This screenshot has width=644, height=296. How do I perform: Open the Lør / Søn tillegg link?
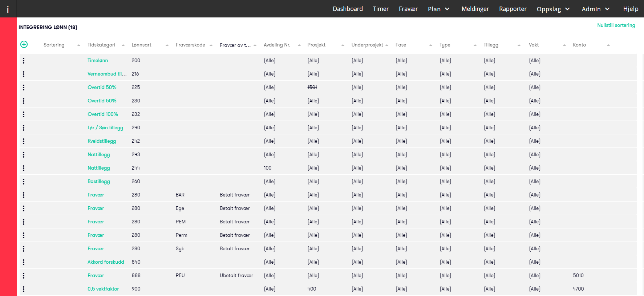tap(105, 128)
